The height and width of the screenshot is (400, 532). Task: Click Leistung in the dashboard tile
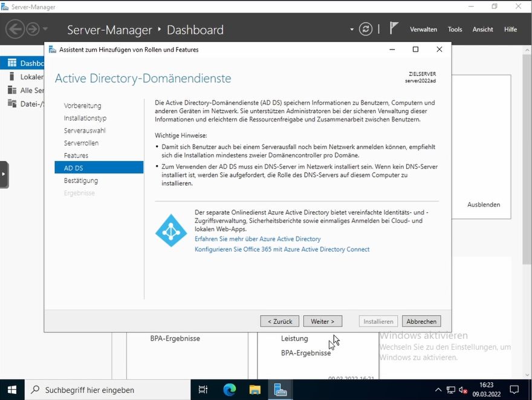coord(294,338)
